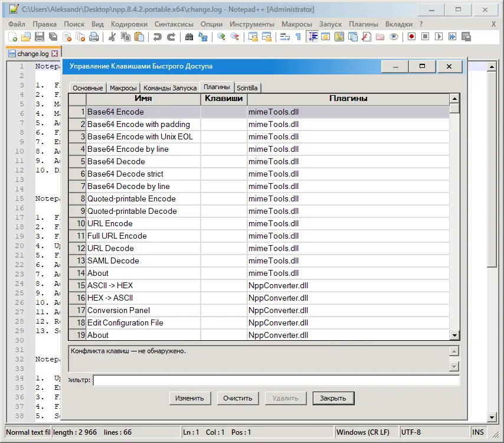Toggle show all characters pilcrow icon

point(298,37)
